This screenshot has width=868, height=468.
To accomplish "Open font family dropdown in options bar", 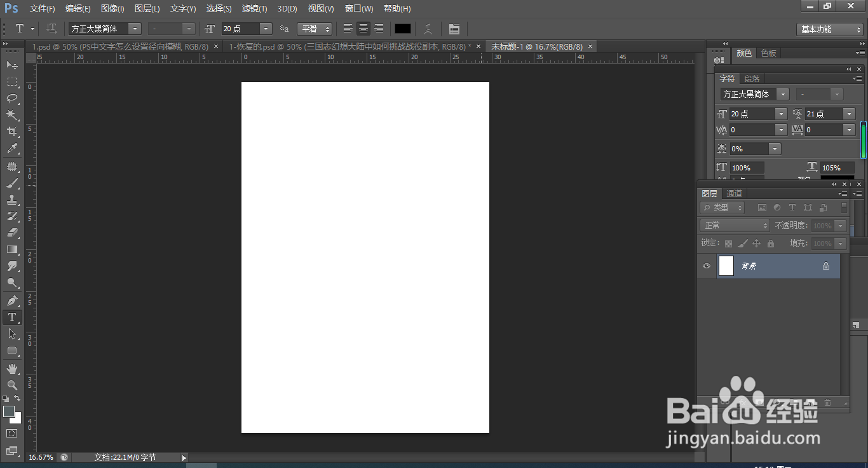I will pyautogui.click(x=135, y=29).
